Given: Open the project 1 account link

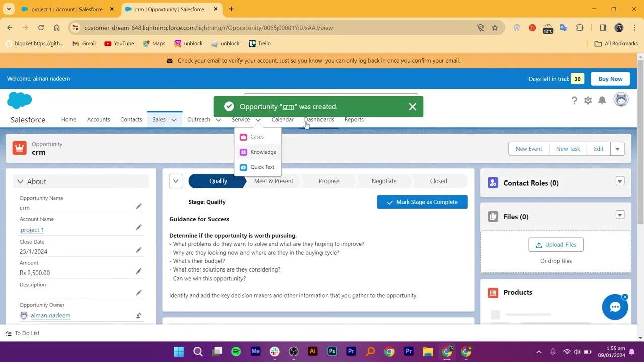Looking at the screenshot, I should click(32, 230).
